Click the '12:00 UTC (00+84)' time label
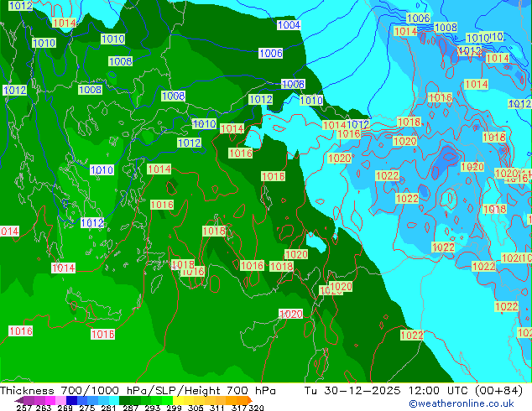Image resolution: width=532 pixels, height=411 pixels. (466, 390)
